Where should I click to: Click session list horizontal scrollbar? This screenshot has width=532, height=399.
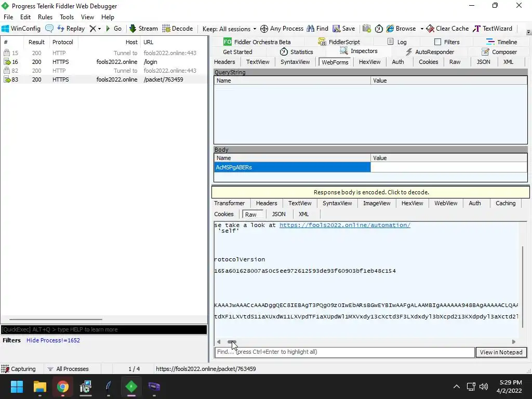[x=56, y=320]
